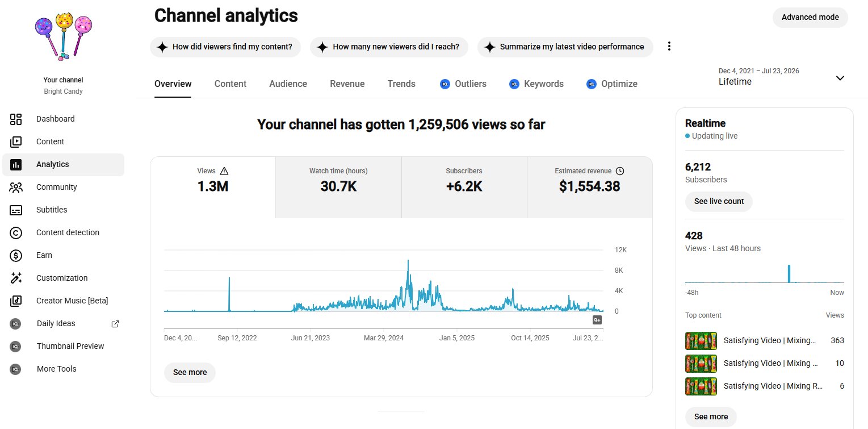This screenshot has width=868, height=429.
Task: Open the 9+ chart markers badge
Action: tap(597, 320)
